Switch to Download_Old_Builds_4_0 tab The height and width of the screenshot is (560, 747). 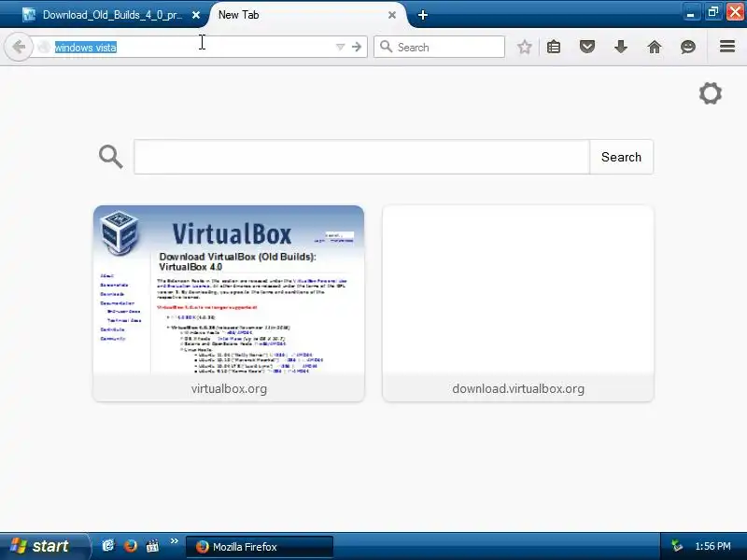point(110,15)
